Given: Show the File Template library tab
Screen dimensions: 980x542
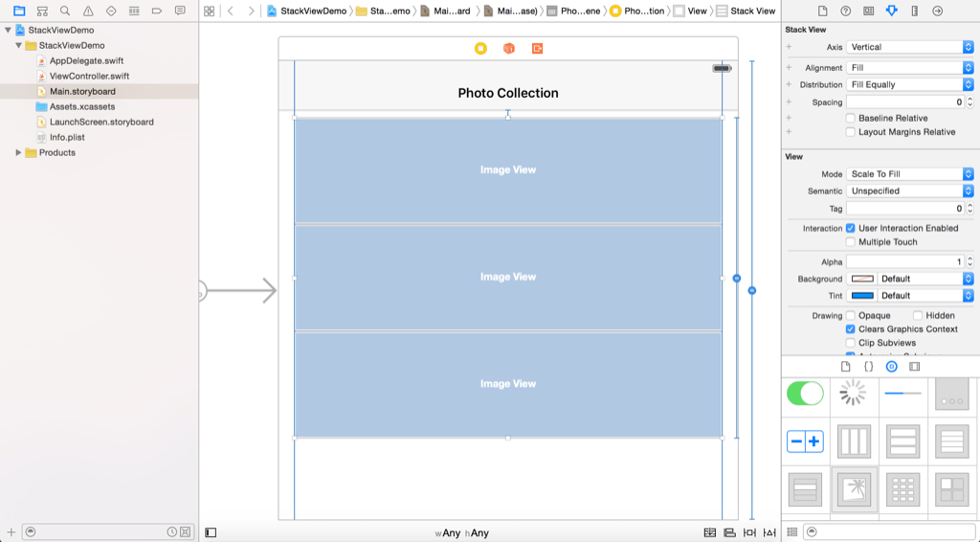Looking at the screenshot, I should pos(846,367).
